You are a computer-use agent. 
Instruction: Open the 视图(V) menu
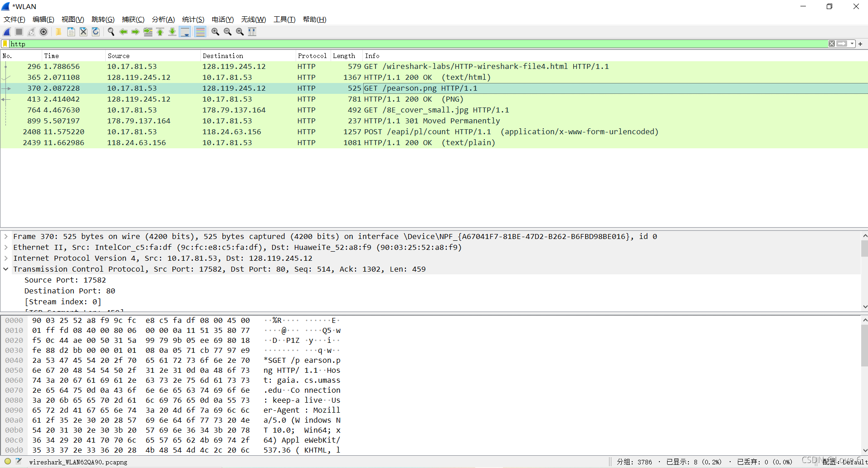pyautogui.click(x=73, y=19)
